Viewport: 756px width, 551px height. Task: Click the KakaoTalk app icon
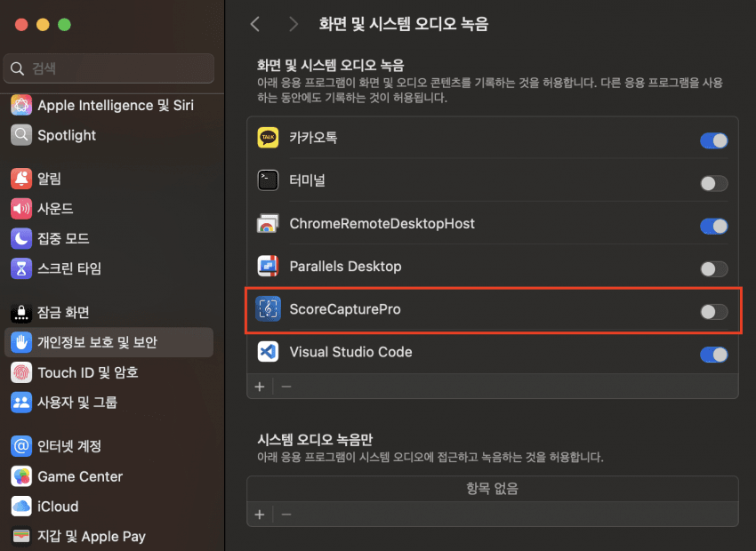[x=268, y=138]
